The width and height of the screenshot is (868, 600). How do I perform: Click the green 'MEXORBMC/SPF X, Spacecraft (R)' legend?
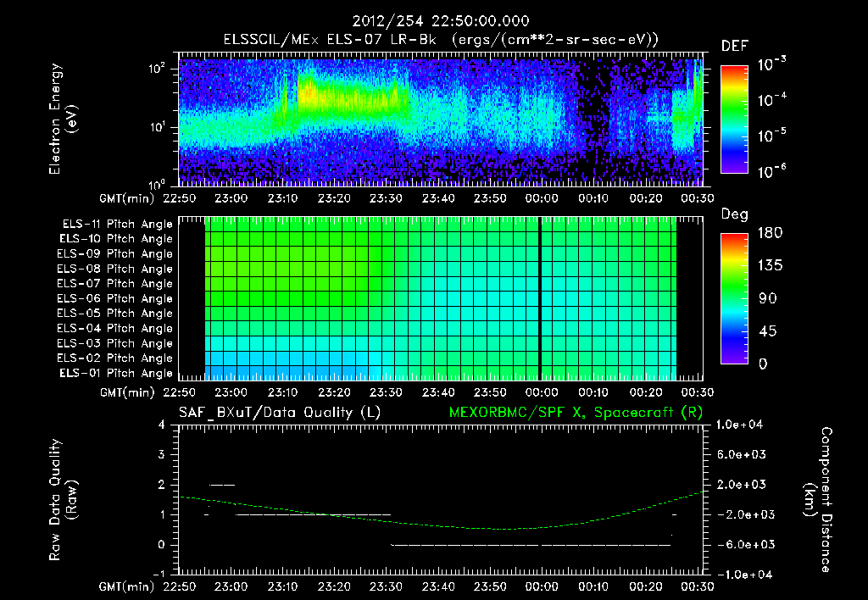coord(576,413)
